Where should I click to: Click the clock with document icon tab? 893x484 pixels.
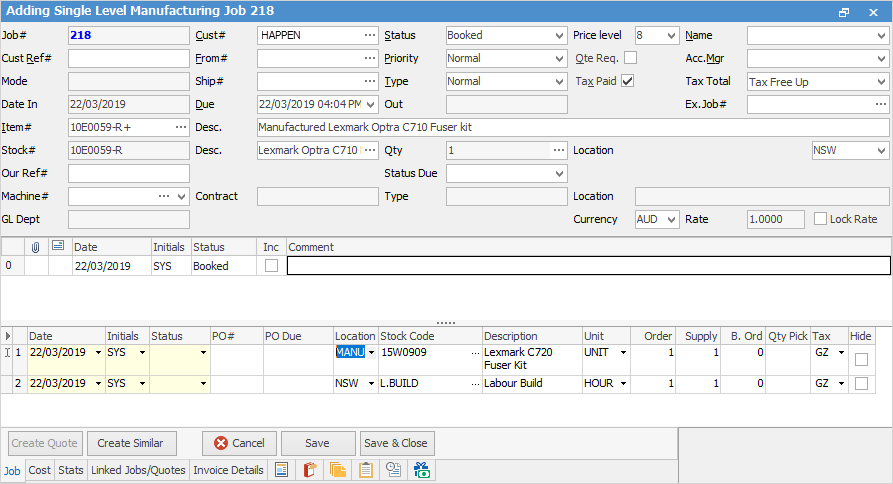click(x=393, y=470)
